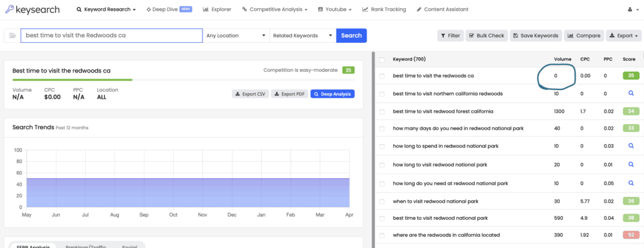
Task: Sort the table by Volume column header
Action: (x=562, y=59)
